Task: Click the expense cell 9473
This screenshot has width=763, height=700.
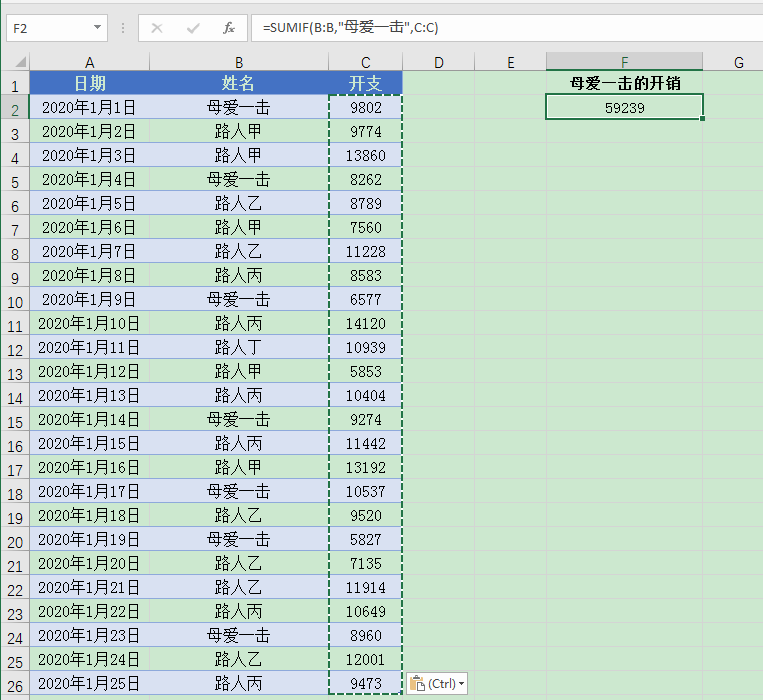Action: pyautogui.click(x=365, y=683)
